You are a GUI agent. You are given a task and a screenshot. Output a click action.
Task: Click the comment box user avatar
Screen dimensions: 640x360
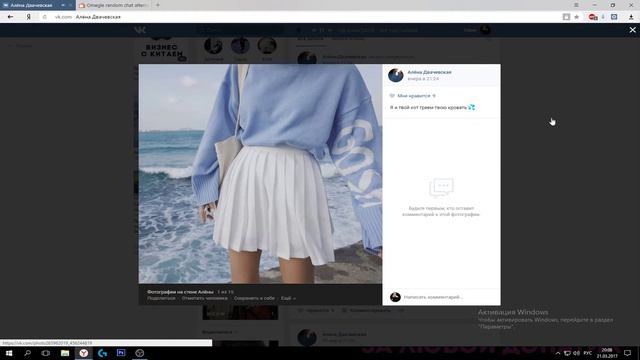point(395,297)
